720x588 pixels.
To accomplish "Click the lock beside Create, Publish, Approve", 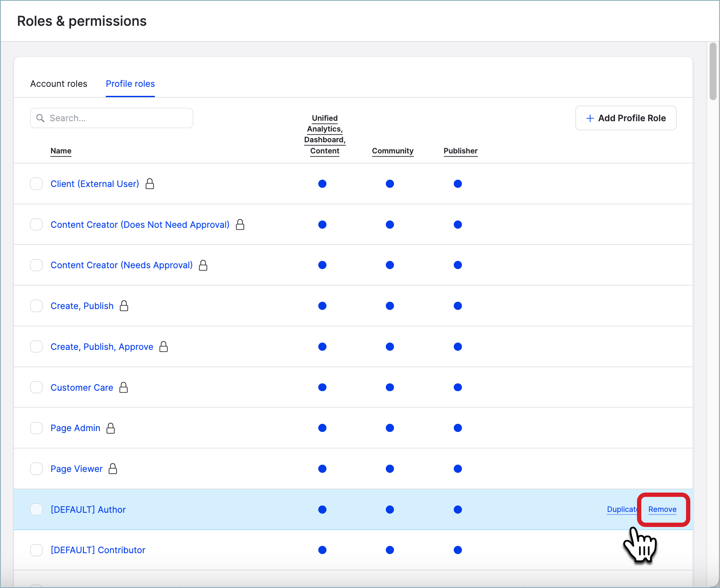I will pos(163,346).
